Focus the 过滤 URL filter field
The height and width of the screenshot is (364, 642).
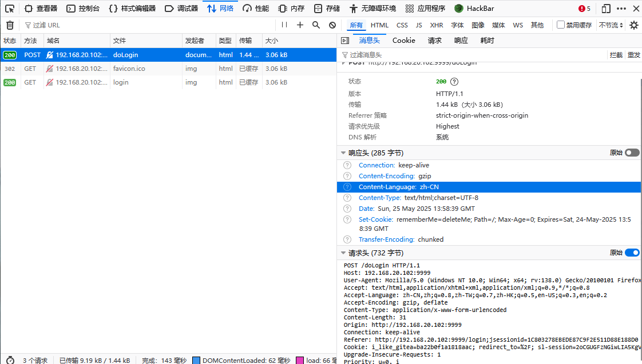(148, 25)
